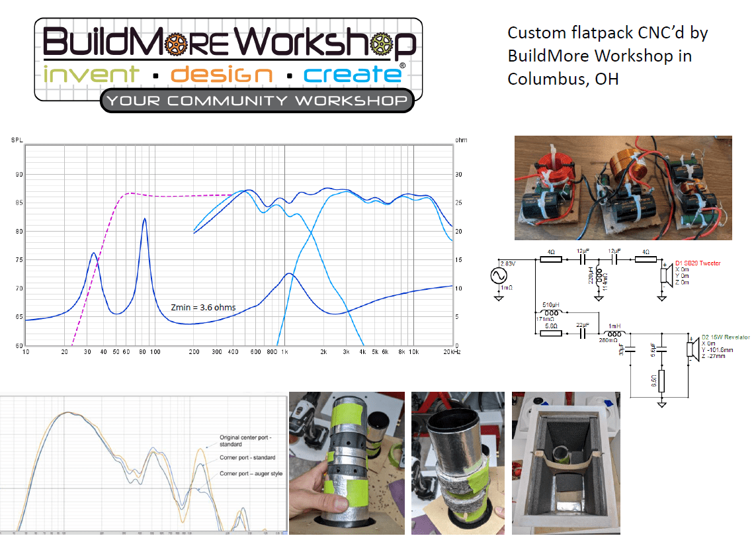Click the "171mΩ" inductor resistance label
The width and height of the screenshot is (756, 540).
pos(545,319)
